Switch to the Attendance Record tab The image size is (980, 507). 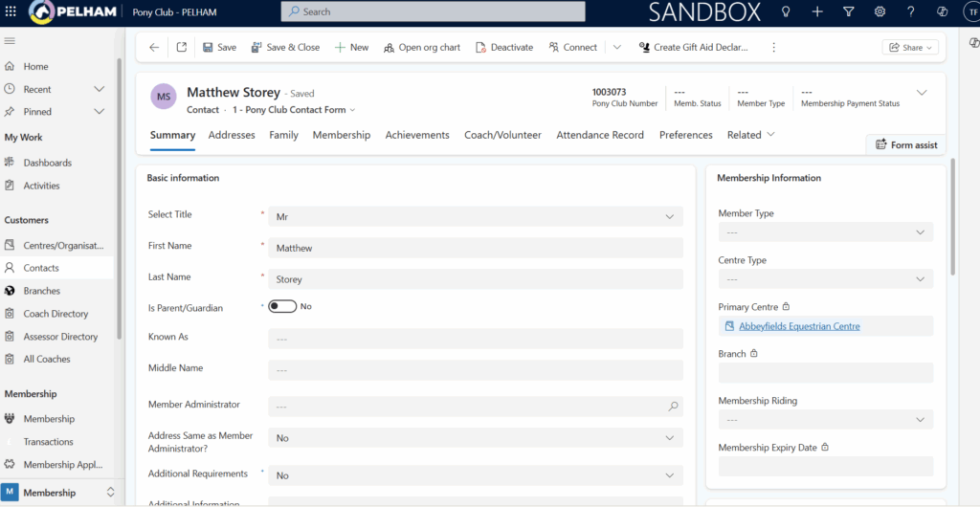(x=600, y=135)
